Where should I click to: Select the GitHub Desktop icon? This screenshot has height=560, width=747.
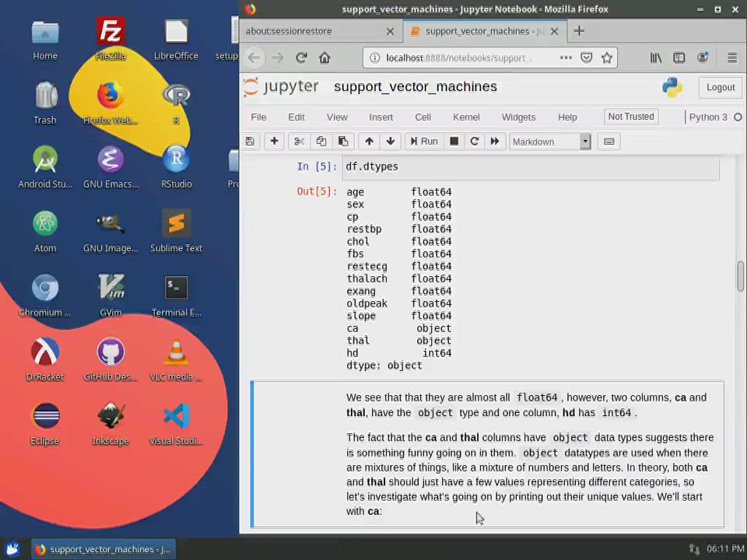[110, 359]
